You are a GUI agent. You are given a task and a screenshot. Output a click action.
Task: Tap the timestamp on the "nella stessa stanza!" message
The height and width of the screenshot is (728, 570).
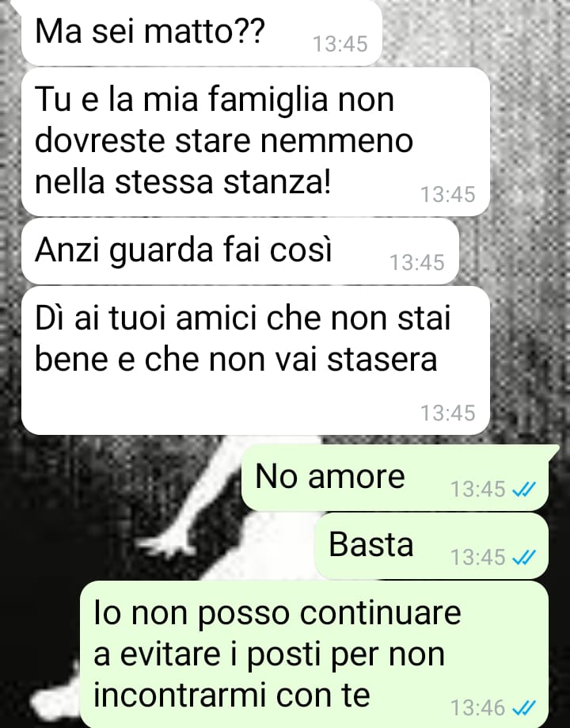[x=448, y=195]
